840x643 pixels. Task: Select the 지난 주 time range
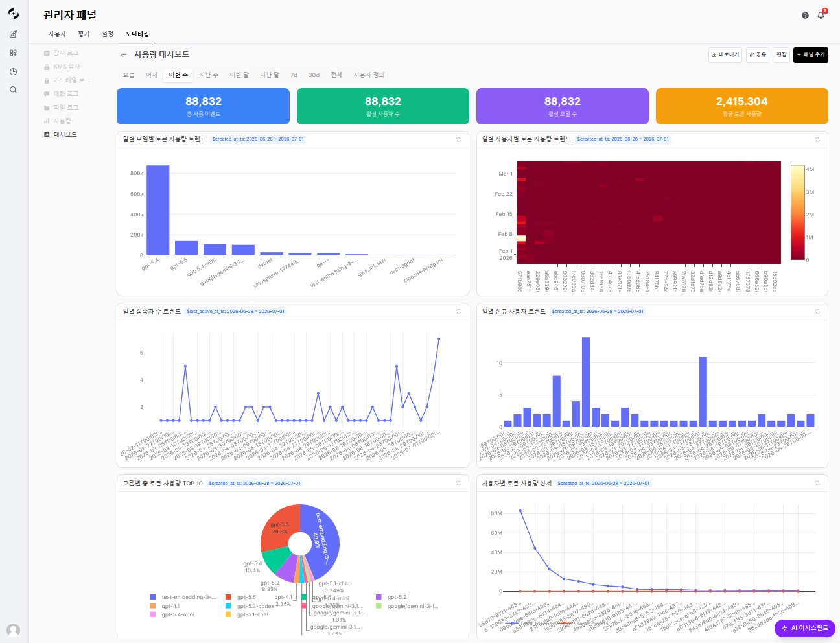coord(209,75)
